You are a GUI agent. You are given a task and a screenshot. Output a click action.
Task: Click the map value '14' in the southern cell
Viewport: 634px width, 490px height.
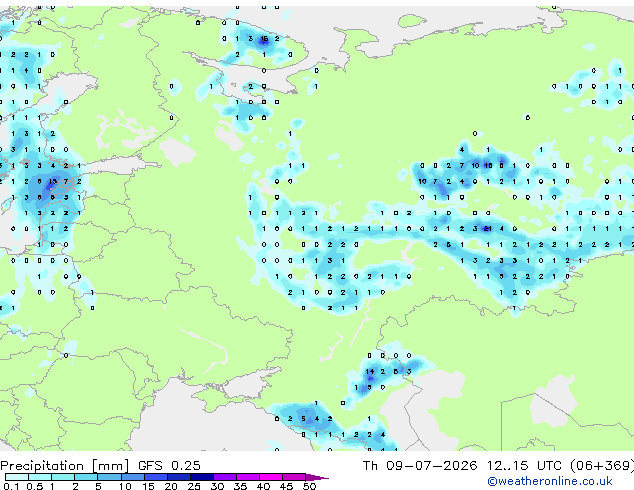click(370, 371)
